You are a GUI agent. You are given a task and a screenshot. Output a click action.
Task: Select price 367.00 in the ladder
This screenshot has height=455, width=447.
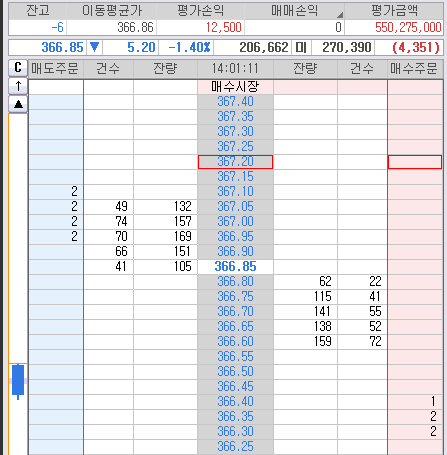(x=235, y=221)
